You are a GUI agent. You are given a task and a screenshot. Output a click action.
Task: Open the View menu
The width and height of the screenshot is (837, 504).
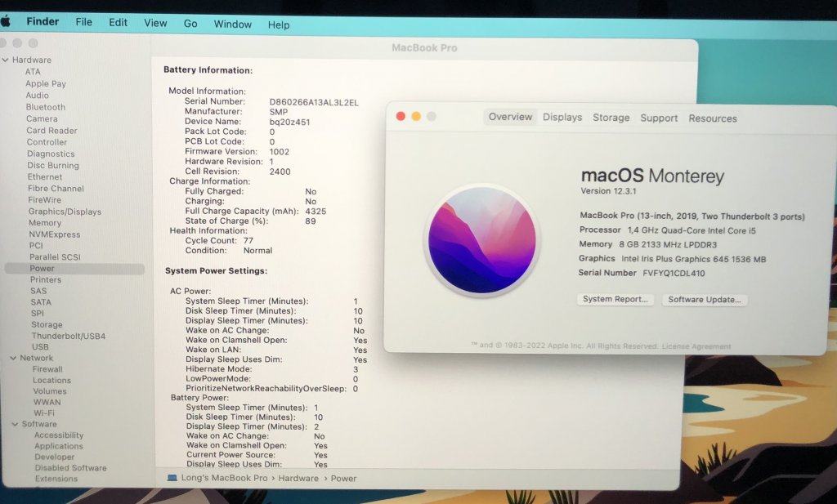click(155, 23)
